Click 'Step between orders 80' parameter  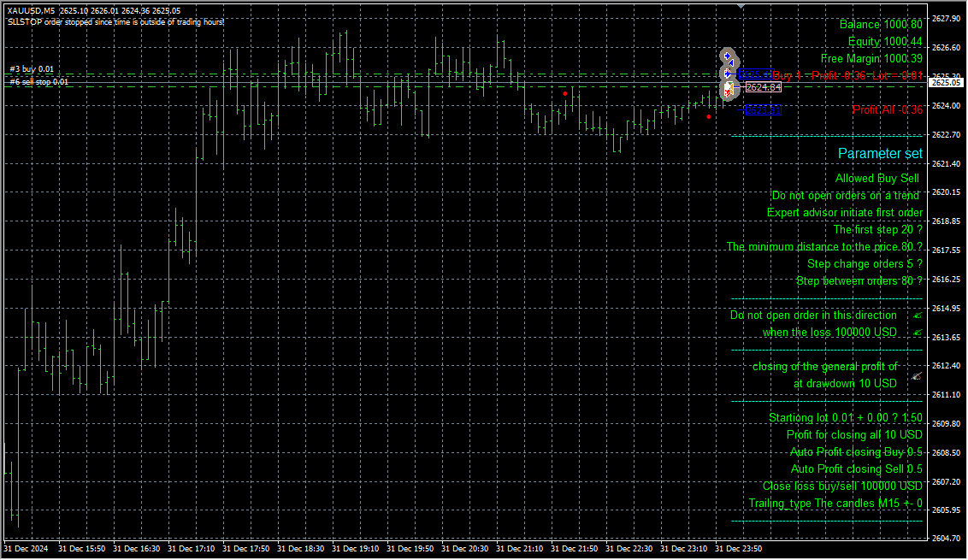pos(859,281)
